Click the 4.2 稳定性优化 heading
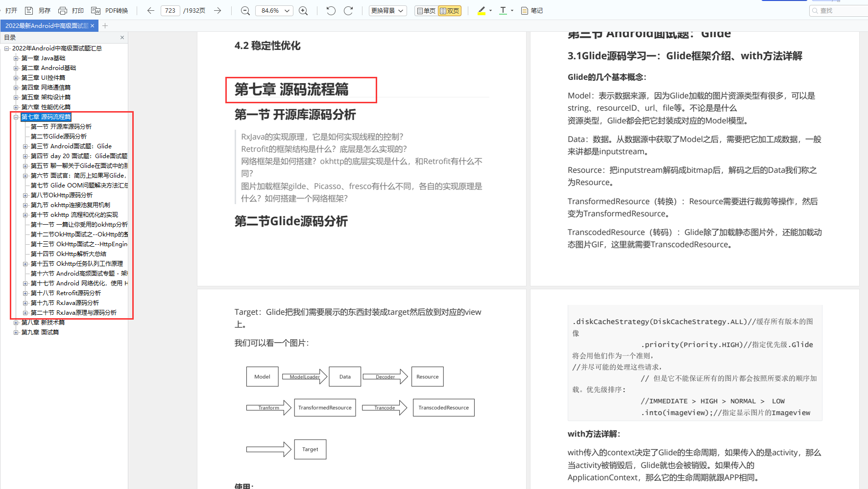The height and width of the screenshot is (489, 868). click(x=267, y=46)
